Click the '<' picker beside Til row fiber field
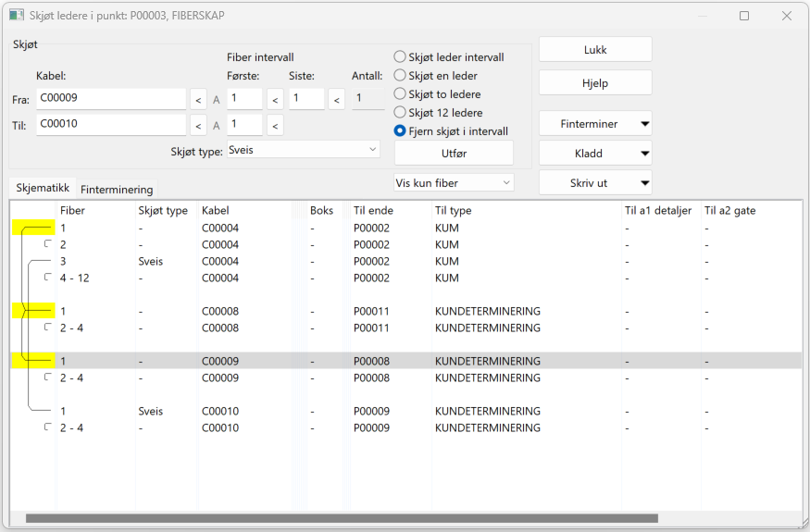The height and width of the screenshot is (532, 810). 275,126
